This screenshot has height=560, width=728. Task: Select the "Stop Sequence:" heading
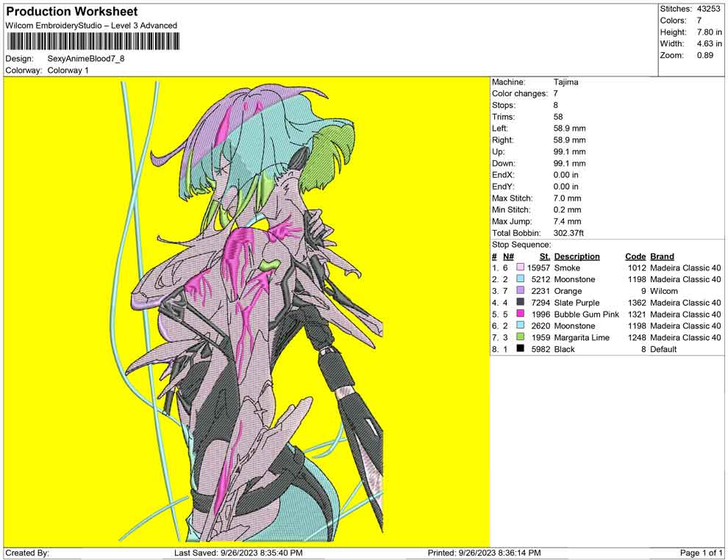coord(521,245)
